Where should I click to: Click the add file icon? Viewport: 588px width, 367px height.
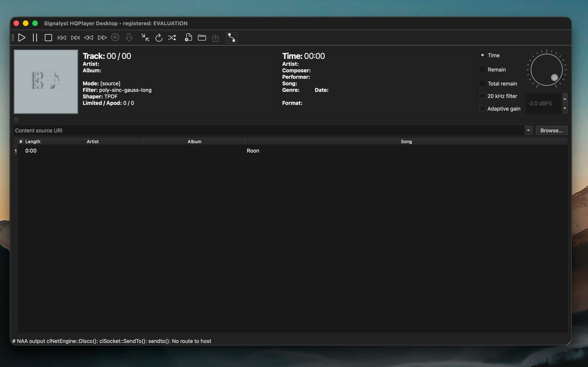point(188,38)
